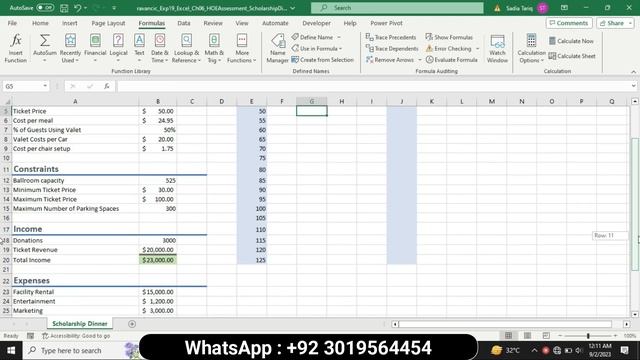
Task: Click the Undo arrow icon
Action: pos(78,8)
